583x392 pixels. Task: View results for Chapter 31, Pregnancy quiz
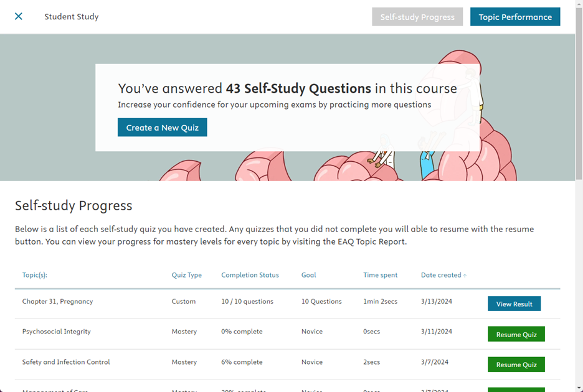514,304
